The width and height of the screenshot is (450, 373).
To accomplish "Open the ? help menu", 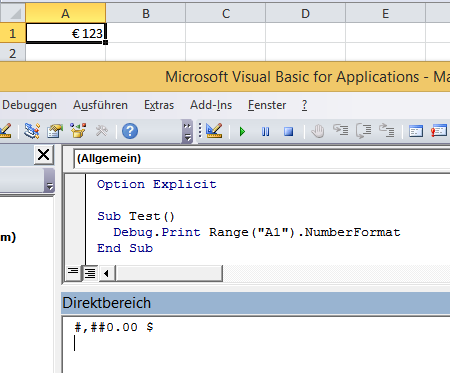I will point(304,105).
